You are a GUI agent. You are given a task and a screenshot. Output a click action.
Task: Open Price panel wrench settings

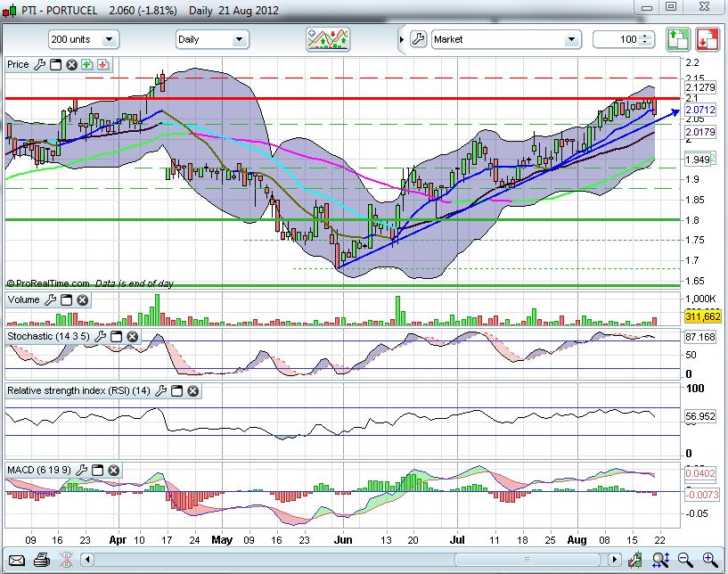pyautogui.click(x=40, y=64)
